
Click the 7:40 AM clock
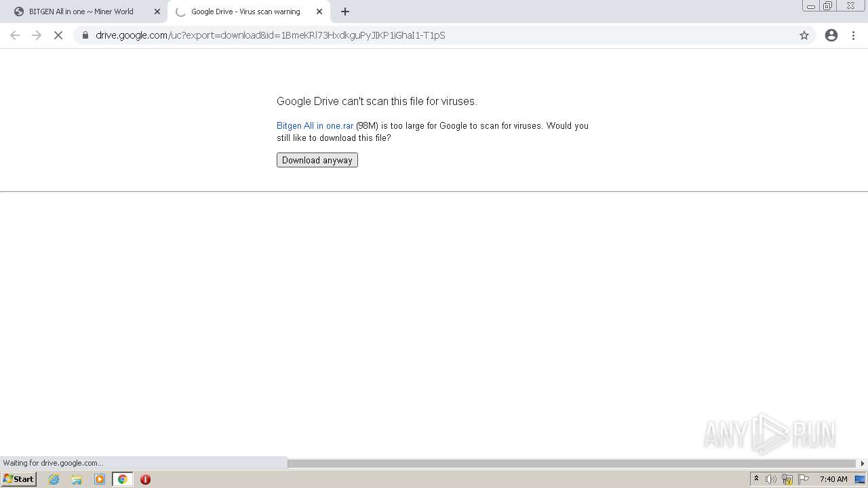833,479
